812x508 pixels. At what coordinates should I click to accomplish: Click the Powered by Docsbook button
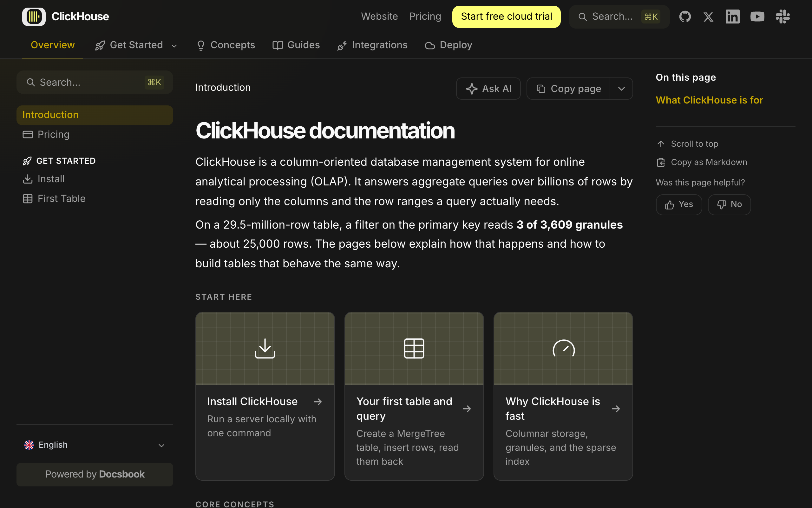[95, 474]
